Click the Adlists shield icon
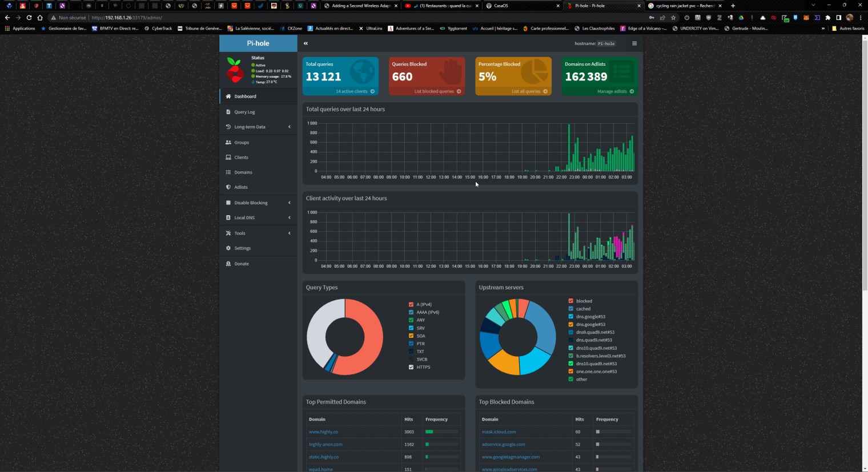 (x=228, y=187)
